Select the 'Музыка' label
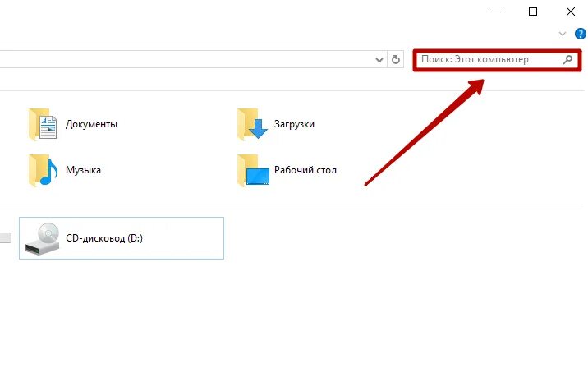 click(x=83, y=170)
